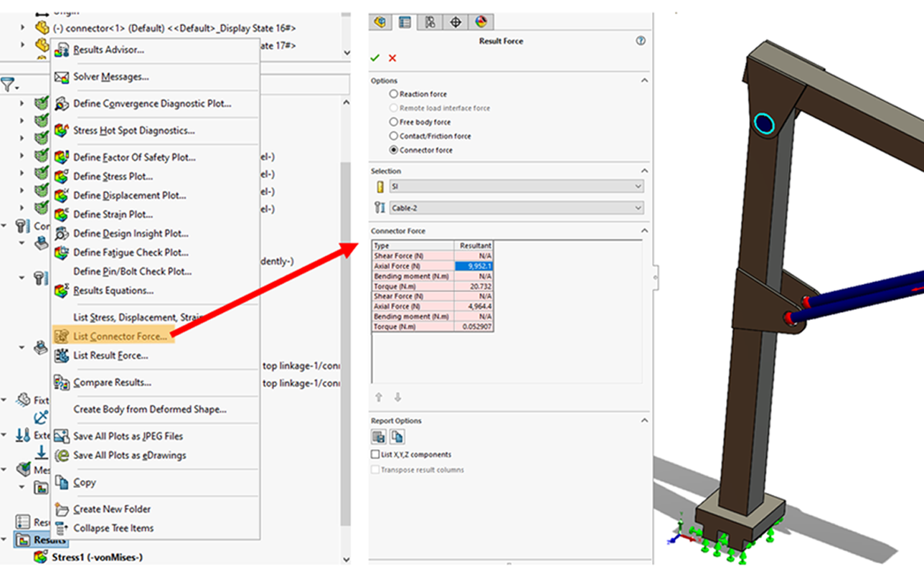
Task: Switch to the ConfigurationManager tab icon
Action: 430,22
